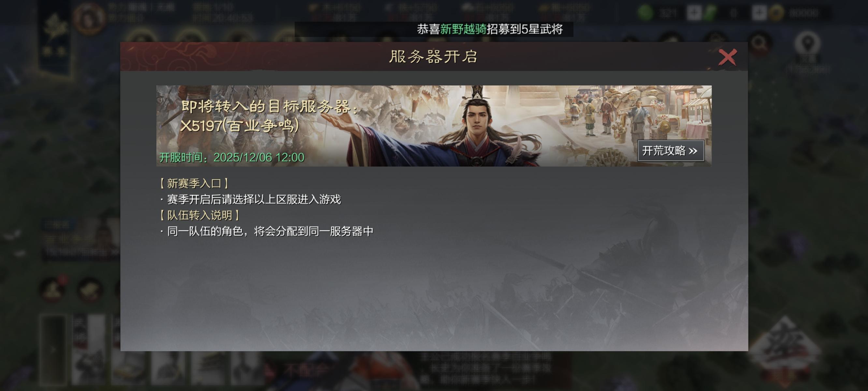Select the first general card thumbnail
Image resolution: width=868 pixels, height=391 pixels.
(x=88, y=350)
